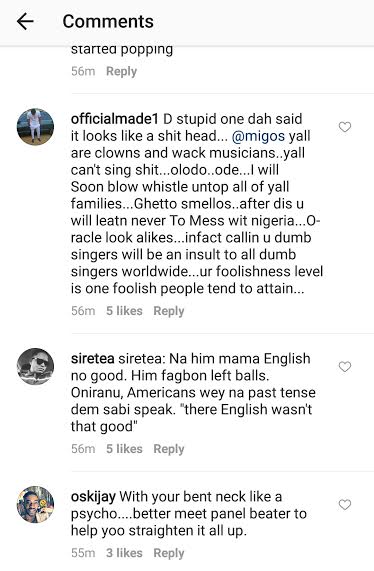Viewport: 374px width, 571px height.
Task: Like siretea's comment with the heart icon
Action: coord(345,366)
